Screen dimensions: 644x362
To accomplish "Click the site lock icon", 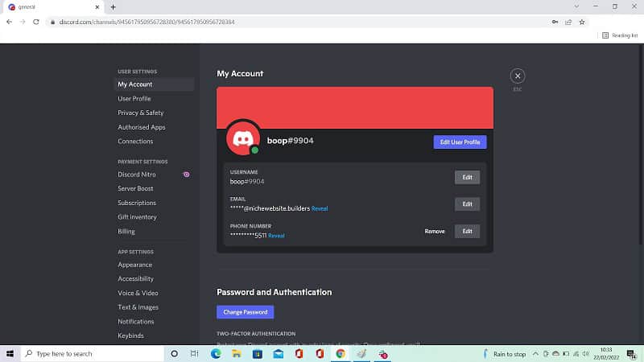I will 52,23.
